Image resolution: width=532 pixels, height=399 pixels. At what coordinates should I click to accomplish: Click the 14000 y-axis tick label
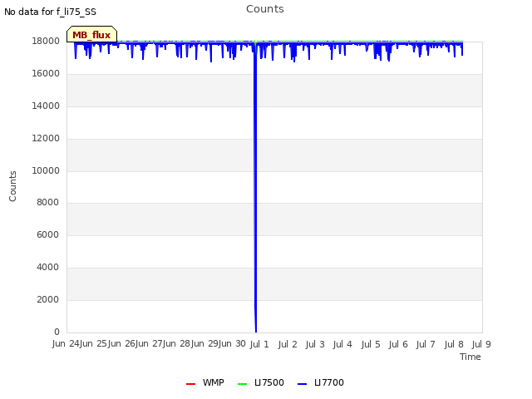coord(46,106)
